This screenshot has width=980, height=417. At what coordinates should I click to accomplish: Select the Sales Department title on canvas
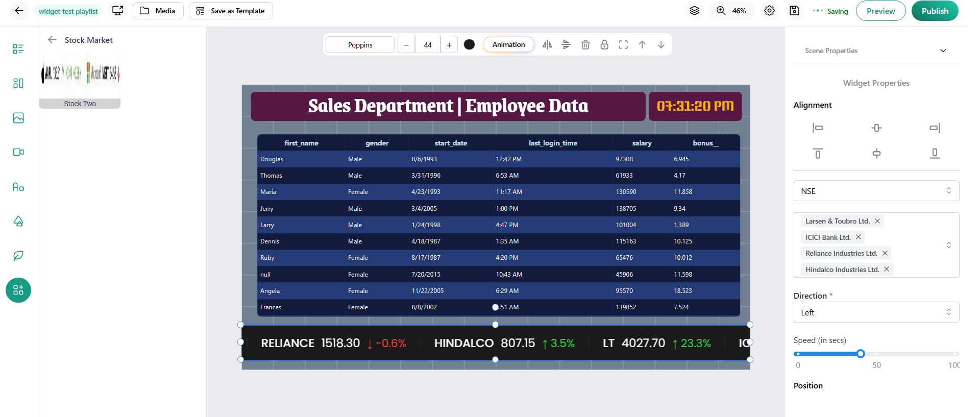(448, 106)
